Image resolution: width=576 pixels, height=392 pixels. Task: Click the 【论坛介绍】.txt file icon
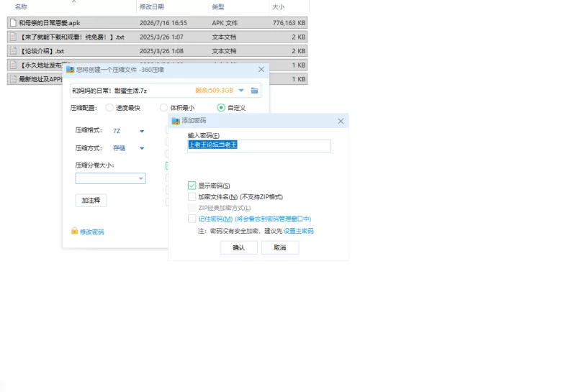point(13,51)
